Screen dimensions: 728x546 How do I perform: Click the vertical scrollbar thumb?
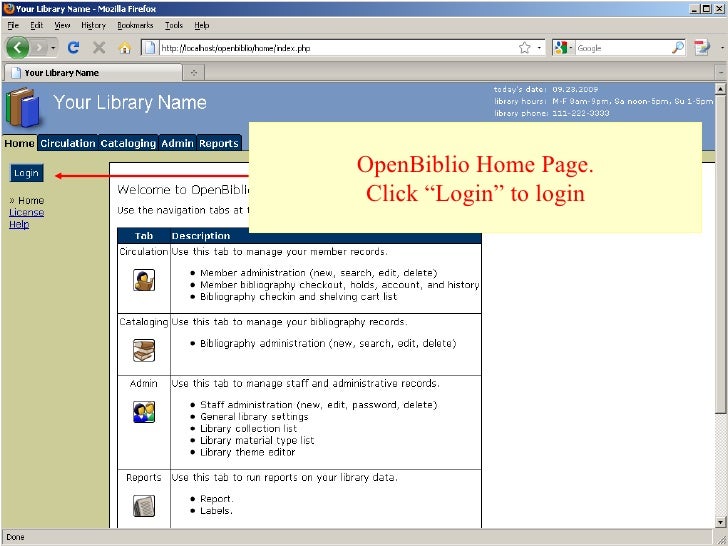pos(721,254)
